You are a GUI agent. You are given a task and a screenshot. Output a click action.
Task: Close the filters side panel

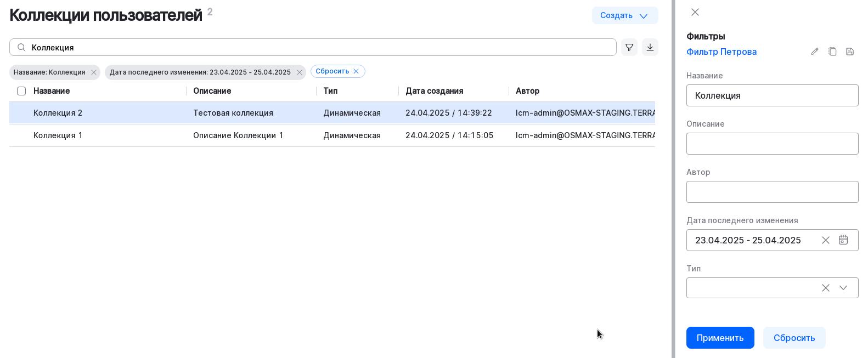click(695, 12)
